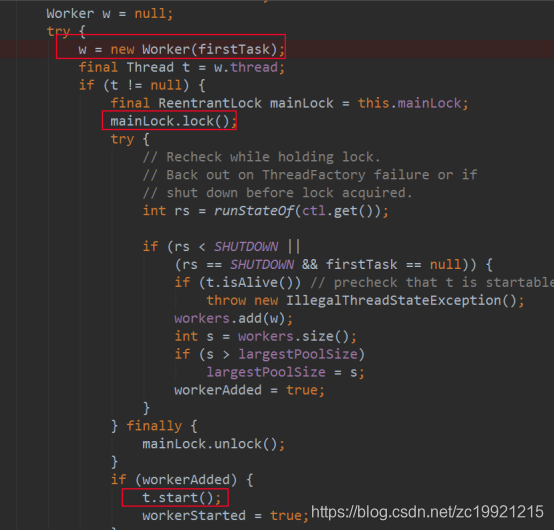Screen dimensions: 554x531
Task: Click comment 'Recheck while holding lock.'
Action: pyautogui.click(x=261, y=157)
